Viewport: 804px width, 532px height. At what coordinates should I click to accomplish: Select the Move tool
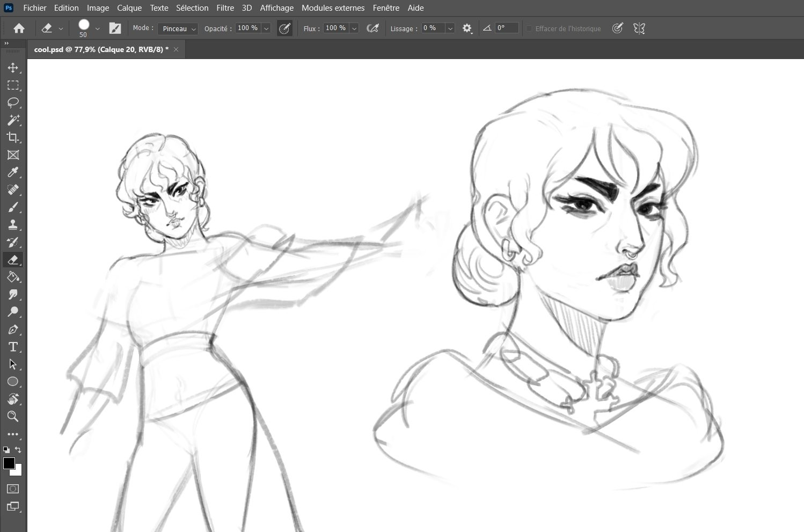point(13,68)
